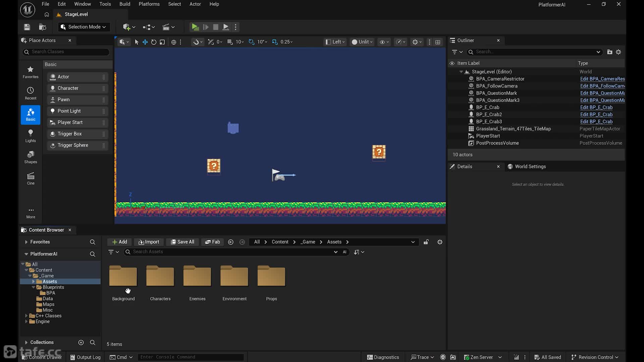
Task: Start Play in Editor with the green play button
Action: 195,27
